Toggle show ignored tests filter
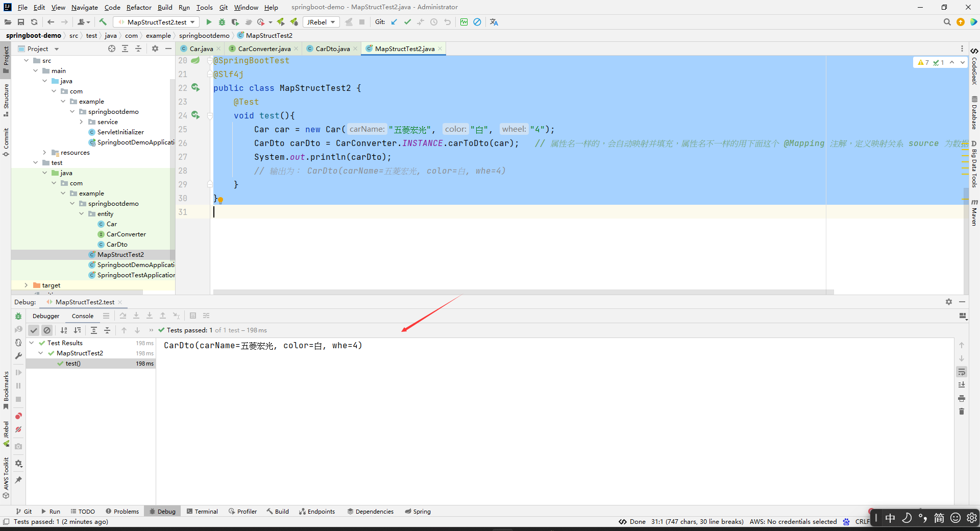The height and width of the screenshot is (531, 980). tap(47, 330)
